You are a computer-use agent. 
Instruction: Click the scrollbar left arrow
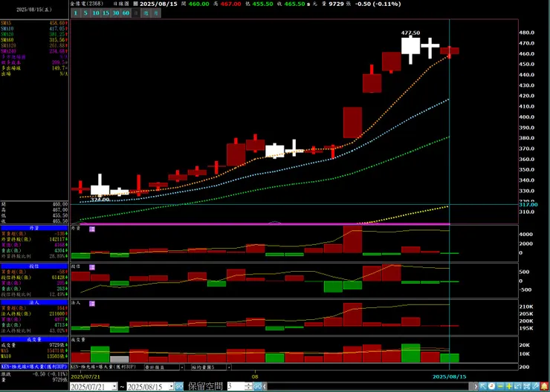click(x=265, y=386)
